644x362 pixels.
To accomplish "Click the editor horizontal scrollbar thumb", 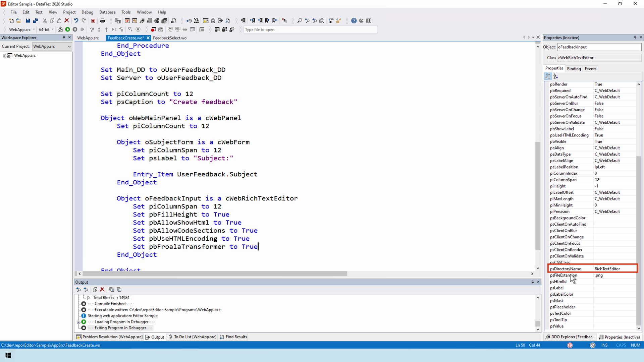I will coord(215,274).
